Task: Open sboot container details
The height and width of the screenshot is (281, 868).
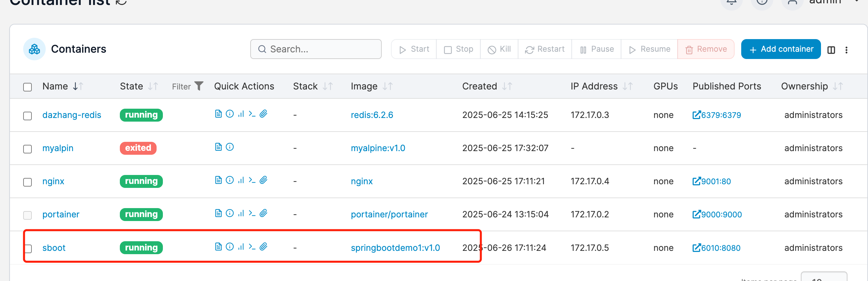Action: [x=54, y=248]
